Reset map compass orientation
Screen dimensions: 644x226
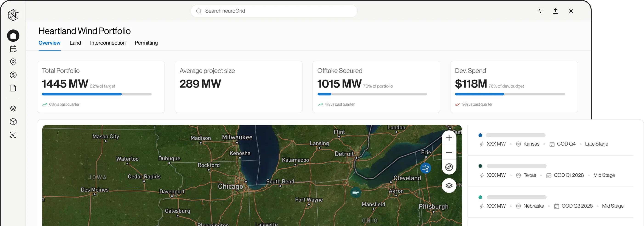[x=449, y=167]
